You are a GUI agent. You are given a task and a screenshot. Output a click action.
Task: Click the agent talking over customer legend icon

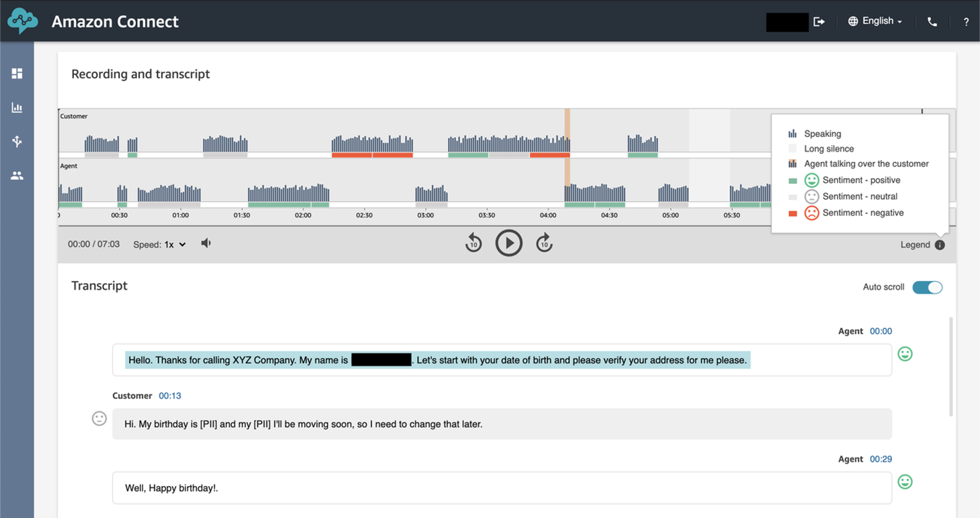(793, 164)
